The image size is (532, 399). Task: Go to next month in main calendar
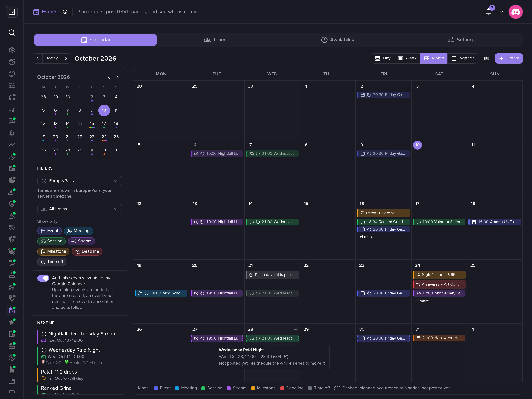point(66,58)
